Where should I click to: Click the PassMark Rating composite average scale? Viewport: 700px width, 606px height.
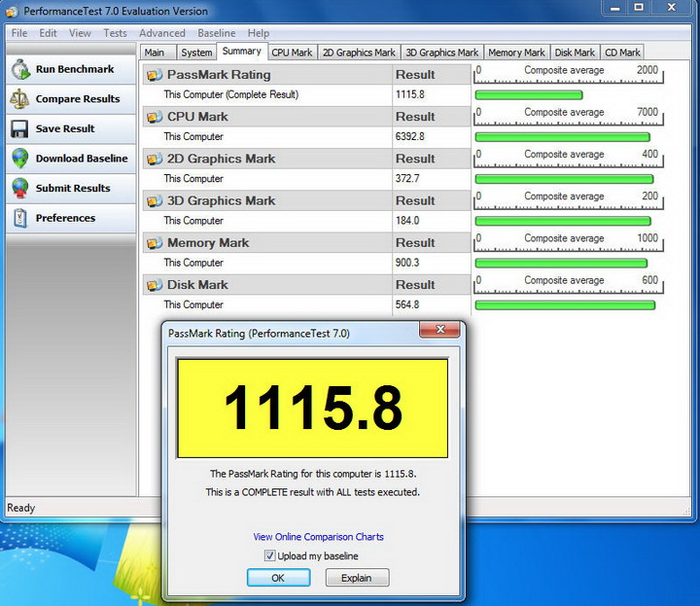click(569, 74)
